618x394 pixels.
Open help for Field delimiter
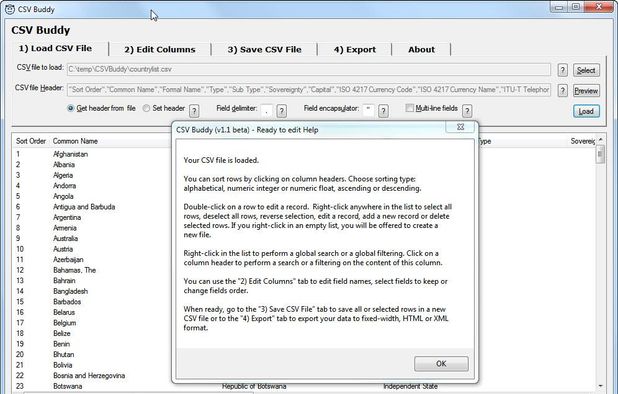281,111
